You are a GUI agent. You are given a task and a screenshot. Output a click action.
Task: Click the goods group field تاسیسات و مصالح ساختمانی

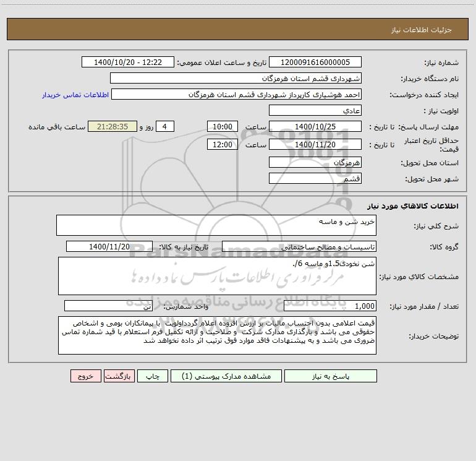(299, 246)
